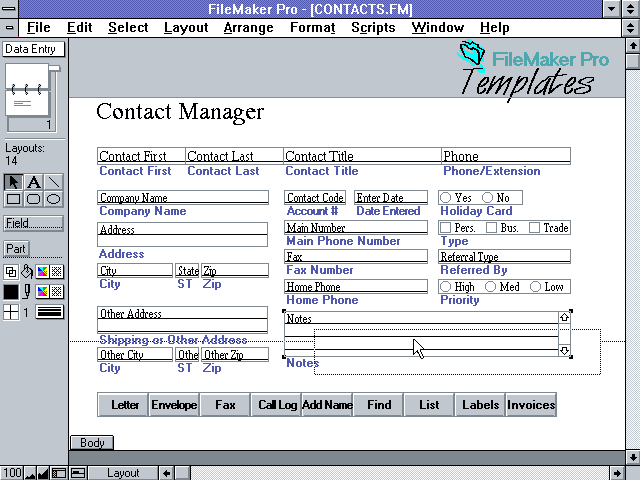The height and width of the screenshot is (480, 640).
Task: Select the Oval drawing tool
Action: (54, 199)
